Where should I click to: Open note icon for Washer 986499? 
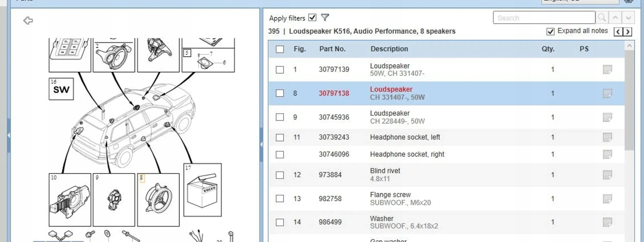point(607,222)
